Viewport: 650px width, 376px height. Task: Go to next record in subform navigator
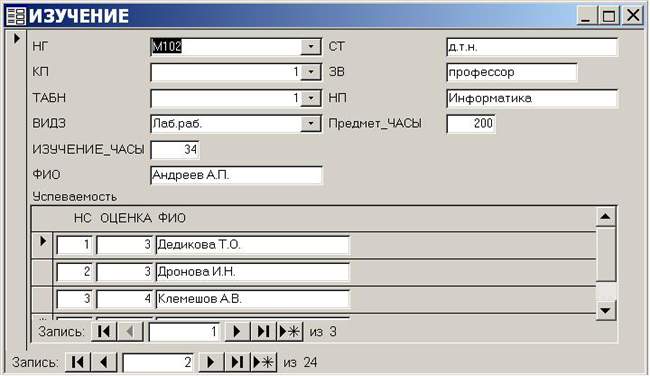[x=237, y=332]
